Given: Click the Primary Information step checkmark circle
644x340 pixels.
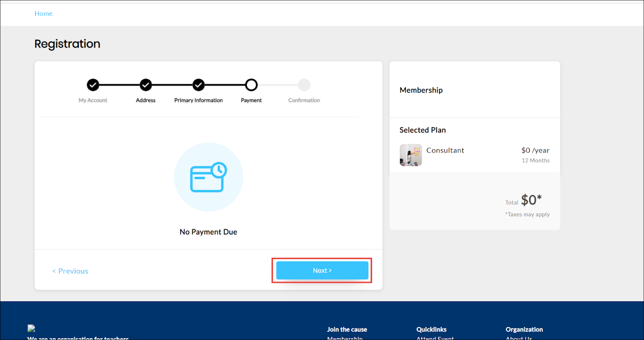Looking at the screenshot, I should [198, 85].
